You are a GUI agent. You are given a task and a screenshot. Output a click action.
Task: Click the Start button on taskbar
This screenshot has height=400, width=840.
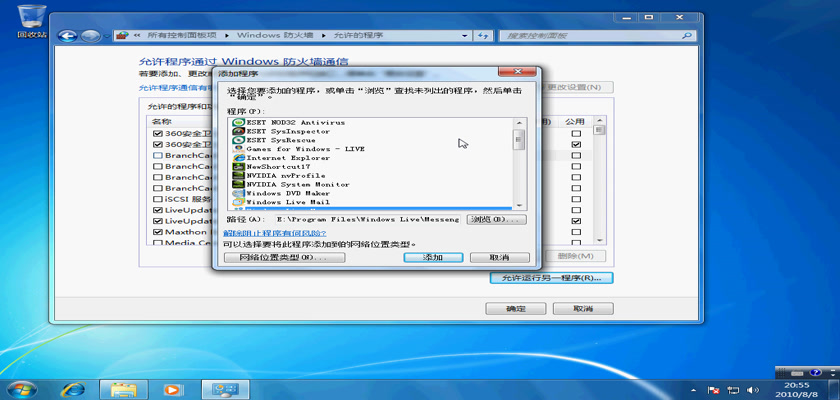pyautogui.click(x=22, y=388)
